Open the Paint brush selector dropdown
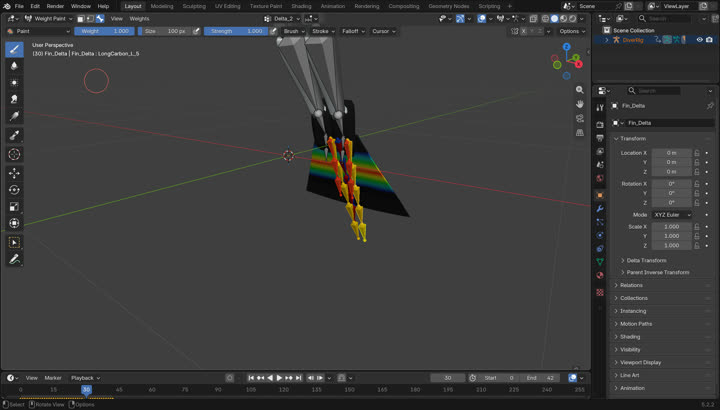This screenshot has width=720, height=410. [38, 31]
